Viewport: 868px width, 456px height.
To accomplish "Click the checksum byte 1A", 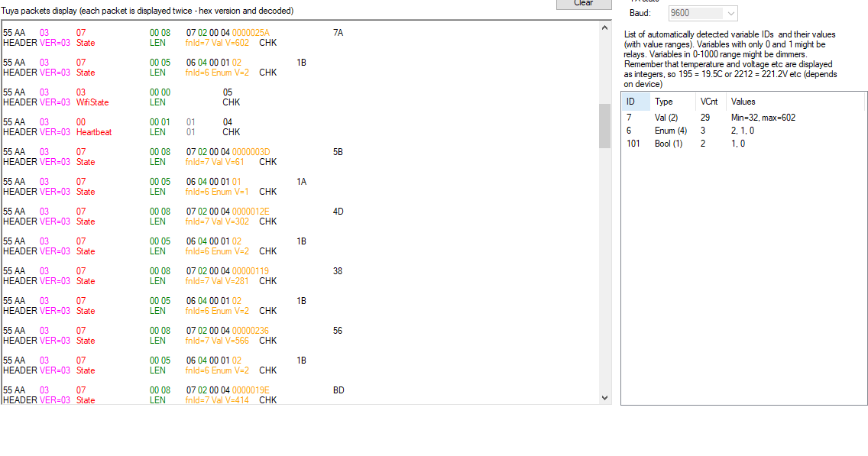I will pyautogui.click(x=302, y=182).
